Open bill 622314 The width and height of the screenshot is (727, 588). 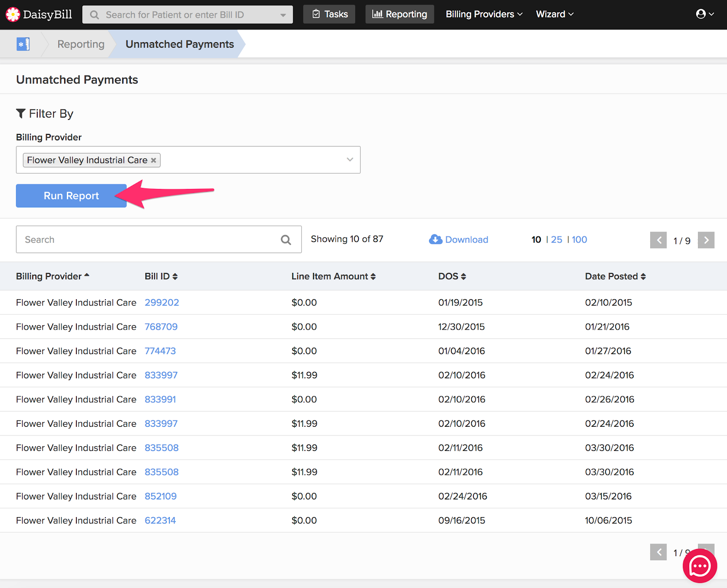coord(160,520)
